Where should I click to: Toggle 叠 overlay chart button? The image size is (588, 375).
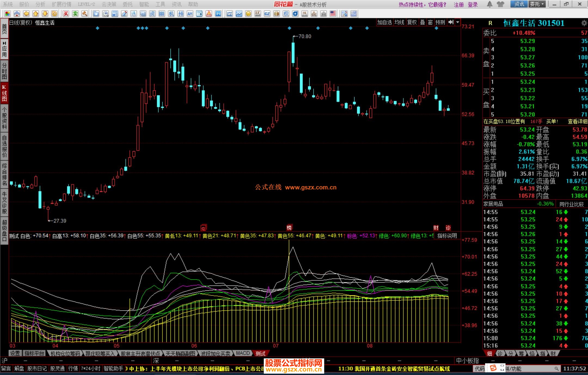(422, 22)
